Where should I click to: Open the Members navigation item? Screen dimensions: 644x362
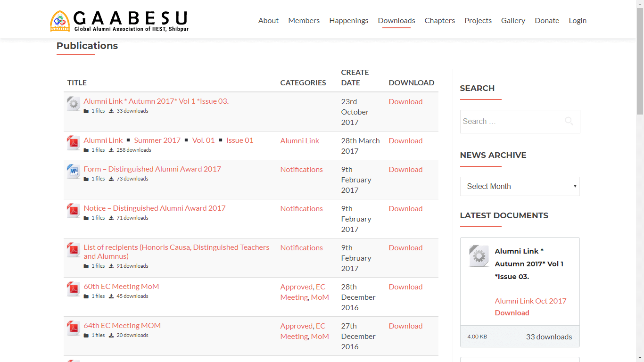tap(304, 21)
